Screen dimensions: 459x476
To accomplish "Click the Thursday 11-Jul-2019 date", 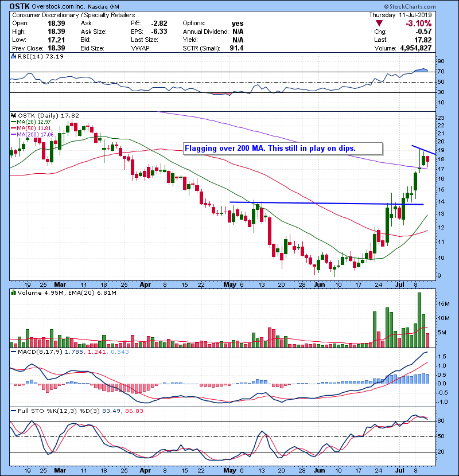I will point(400,15).
